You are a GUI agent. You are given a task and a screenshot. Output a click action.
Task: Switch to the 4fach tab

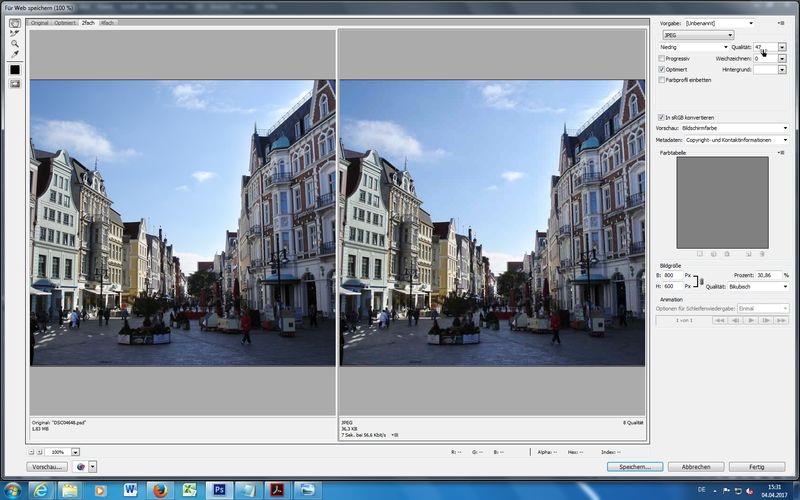[x=107, y=22]
